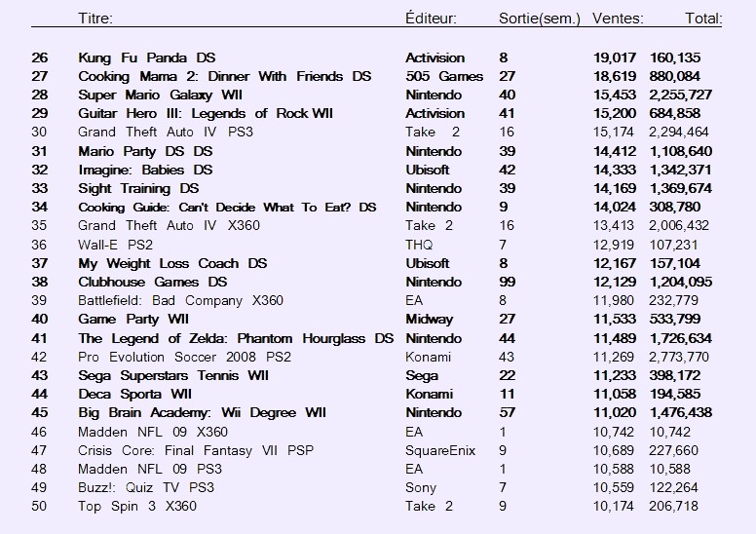Click the Sortie(sem.) column header
The width and height of the screenshot is (756, 534).
click(540, 19)
